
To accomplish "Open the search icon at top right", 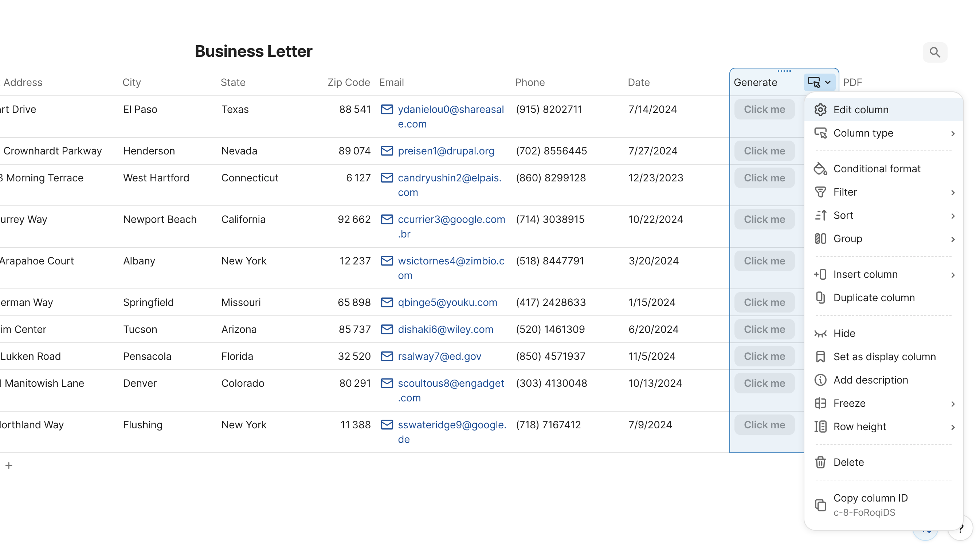I will point(935,52).
